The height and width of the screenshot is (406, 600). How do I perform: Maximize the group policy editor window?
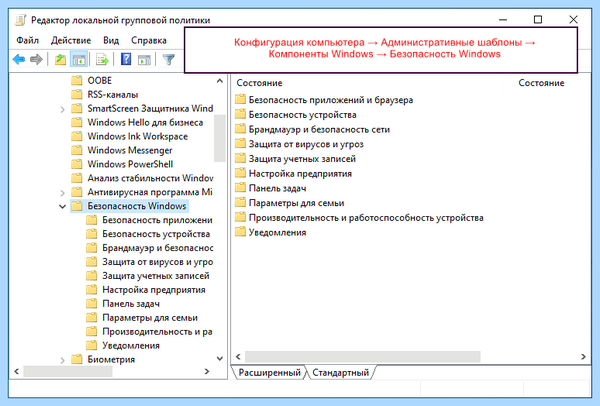click(538, 19)
